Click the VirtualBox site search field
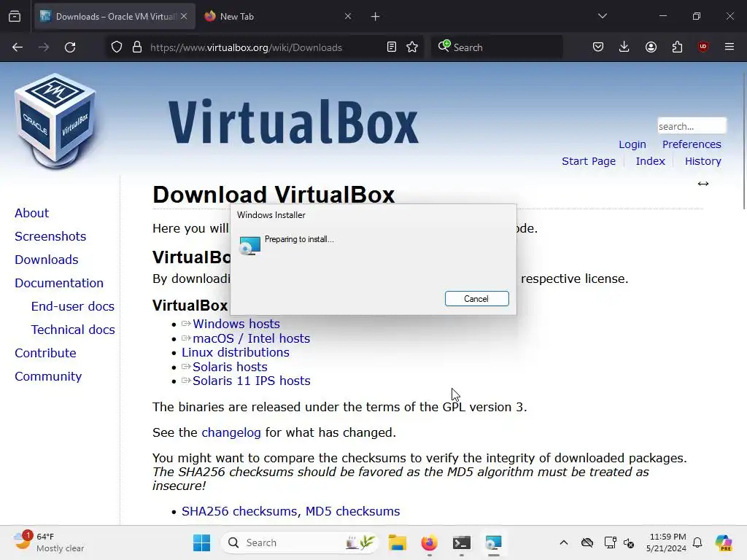The image size is (747, 560). coord(692,126)
